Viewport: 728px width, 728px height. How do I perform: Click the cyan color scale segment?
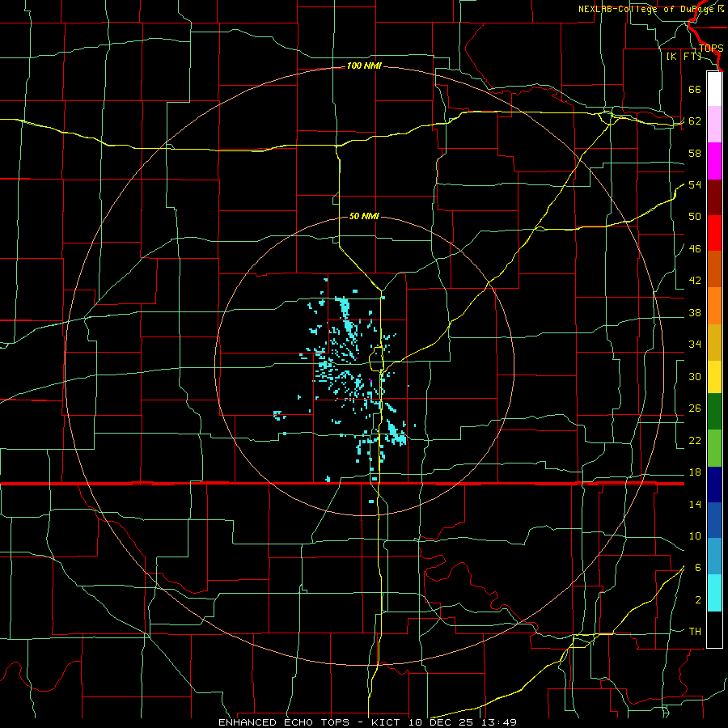(x=714, y=593)
